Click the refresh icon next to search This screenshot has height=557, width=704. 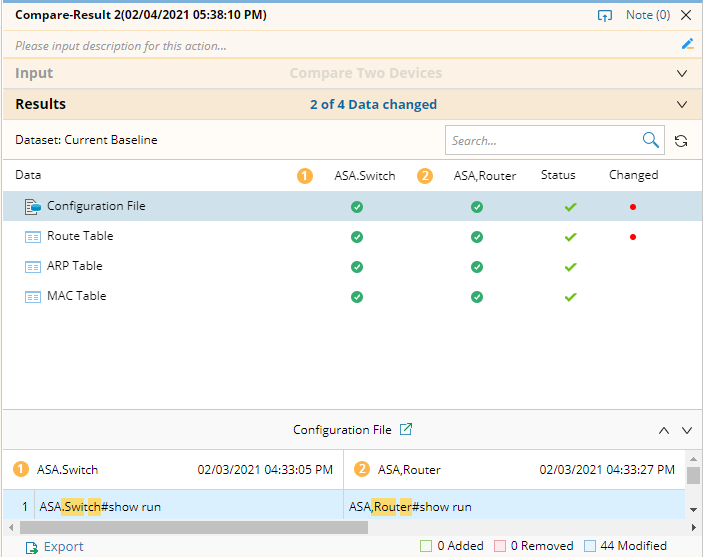click(681, 141)
